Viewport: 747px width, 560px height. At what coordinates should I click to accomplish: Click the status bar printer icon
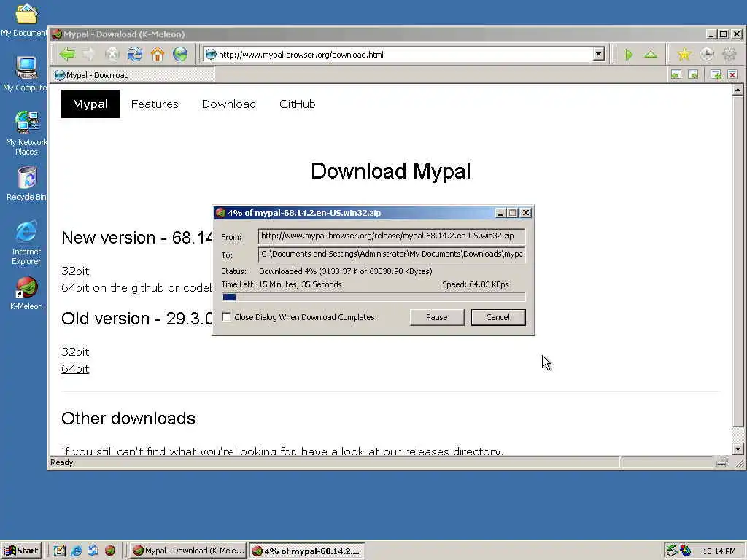(x=721, y=462)
